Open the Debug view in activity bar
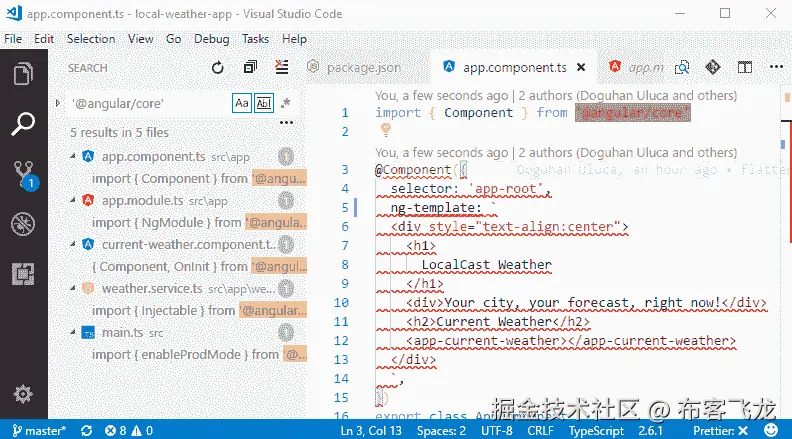Screen dimensions: 792x439 [23, 224]
